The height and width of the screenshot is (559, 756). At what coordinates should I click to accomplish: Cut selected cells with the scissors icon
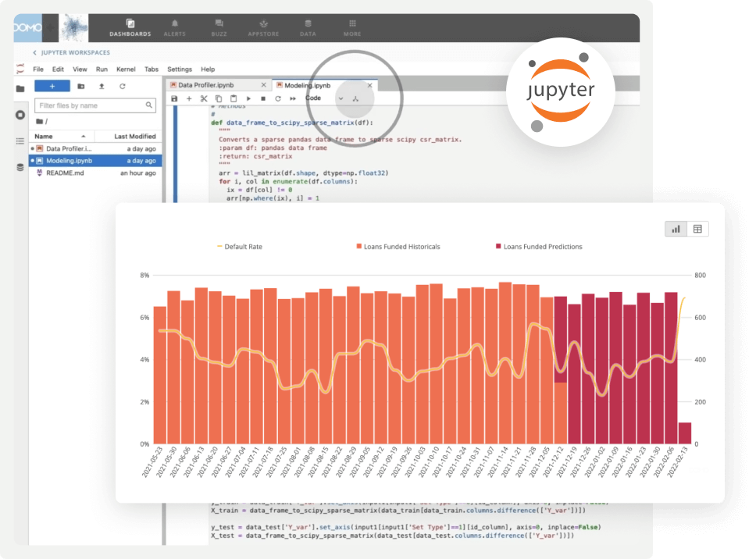(203, 98)
